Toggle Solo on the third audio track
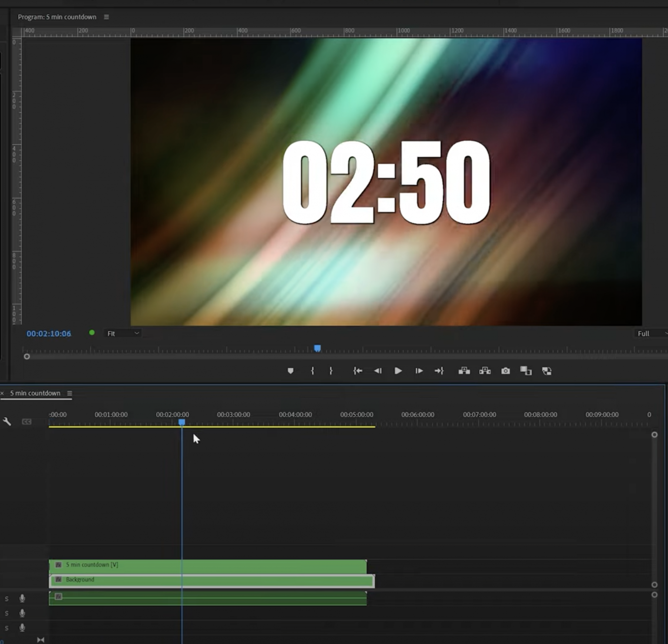668x644 pixels. (x=7, y=628)
